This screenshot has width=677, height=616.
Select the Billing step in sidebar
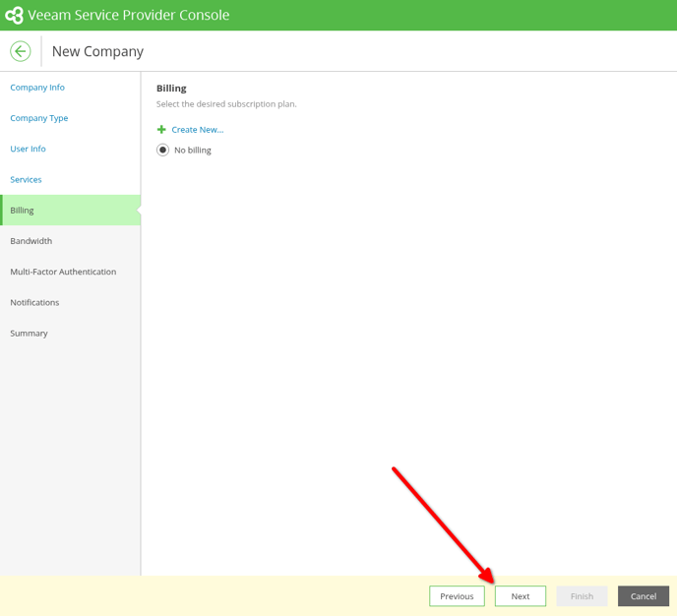point(71,211)
